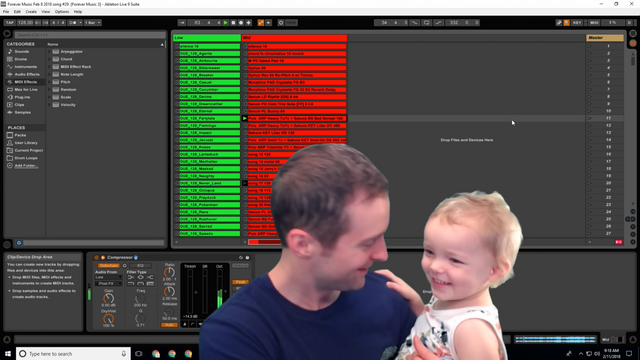The image size is (640, 360).
Task: Select Drums category in browser
Action: (21, 59)
